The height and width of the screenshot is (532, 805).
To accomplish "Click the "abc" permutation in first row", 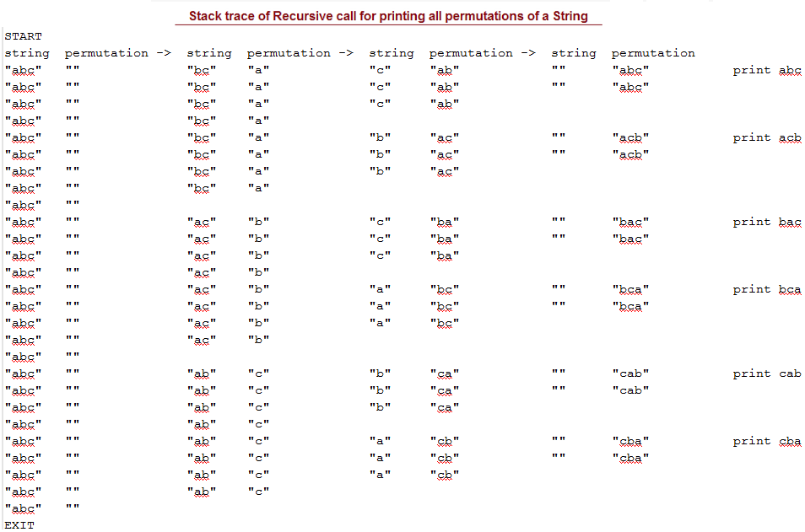I will (630, 70).
